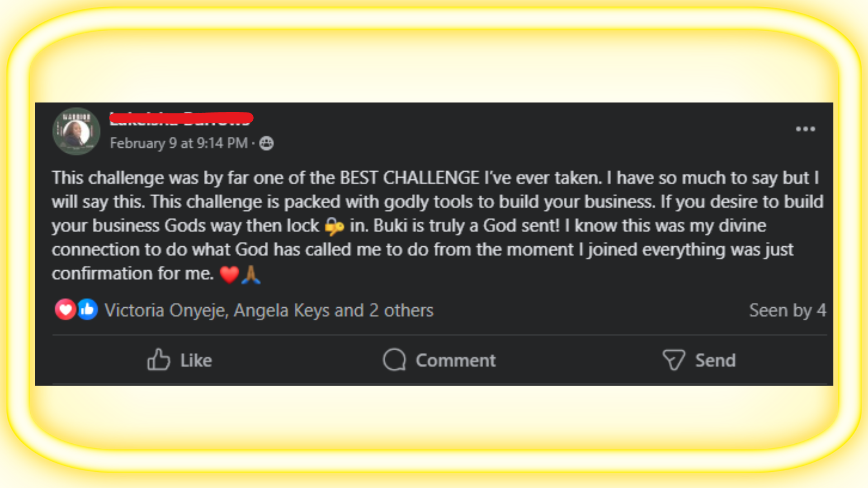The image size is (868, 488).
Task: Open Victoria Onyeje's name in reactions
Action: 165,310
